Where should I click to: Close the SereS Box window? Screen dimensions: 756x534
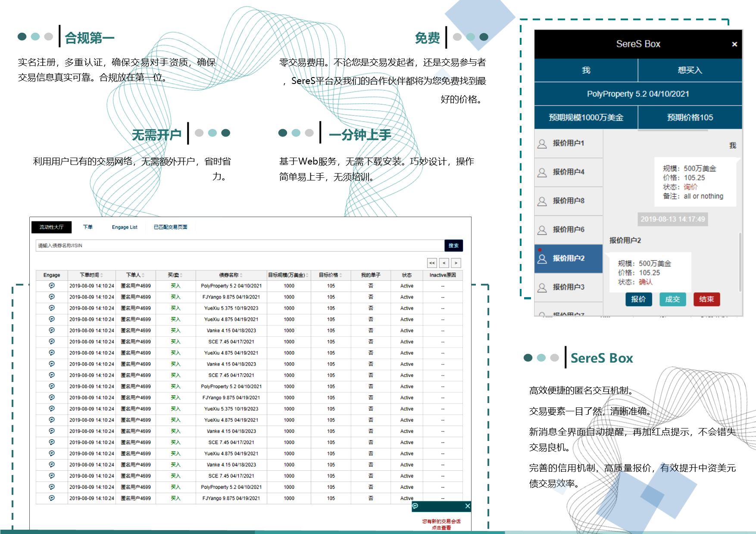tap(734, 44)
